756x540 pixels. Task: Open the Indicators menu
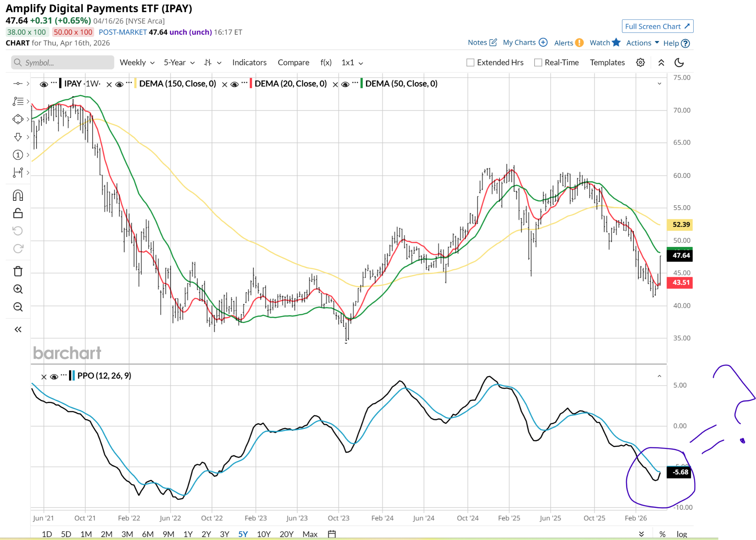tap(249, 62)
